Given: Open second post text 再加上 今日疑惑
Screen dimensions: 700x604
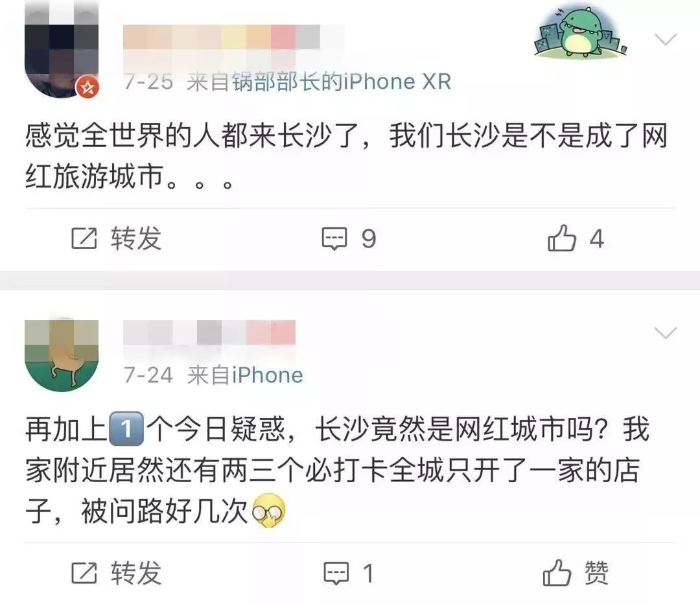Looking at the screenshot, I should (x=338, y=470).
